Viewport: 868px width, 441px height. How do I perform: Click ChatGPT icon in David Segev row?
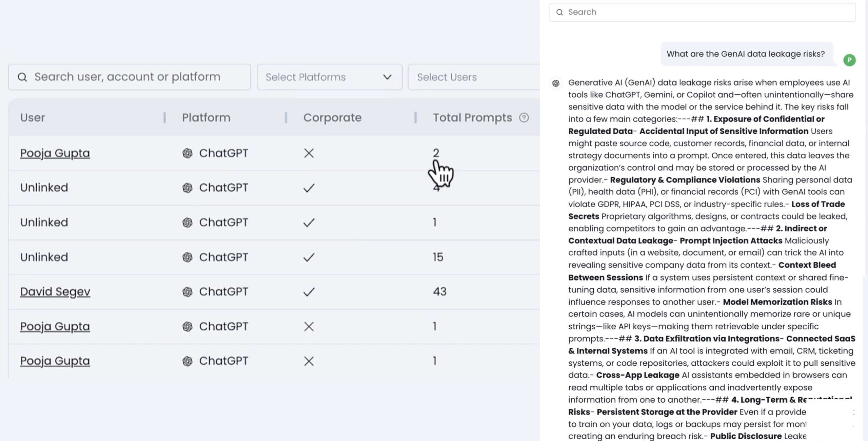tap(188, 292)
